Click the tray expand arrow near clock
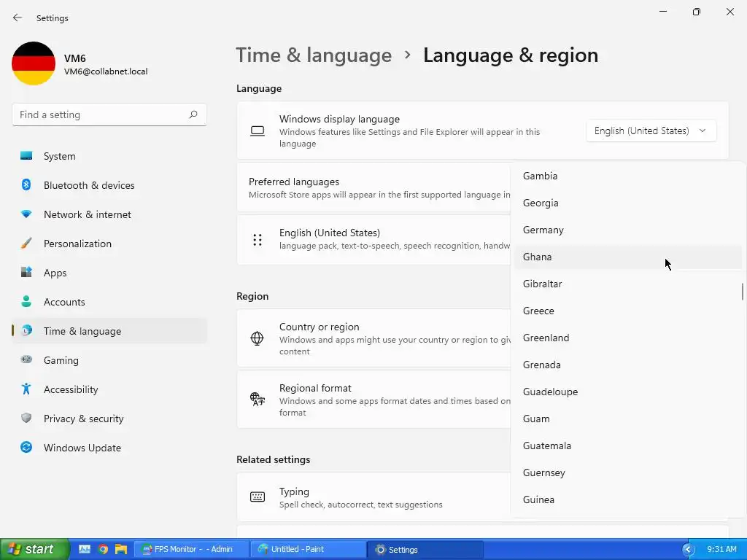This screenshot has height=560, width=747. (x=688, y=550)
